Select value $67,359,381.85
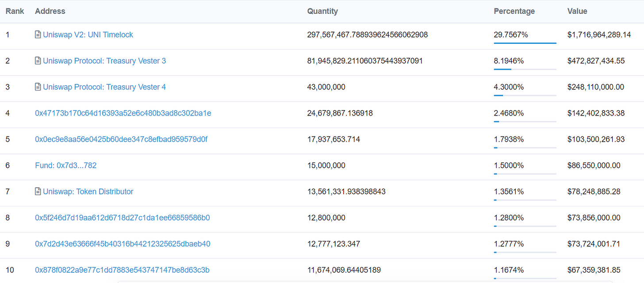The width and height of the screenshot is (644, 283). pyautogui.click(x=594, y=270)
